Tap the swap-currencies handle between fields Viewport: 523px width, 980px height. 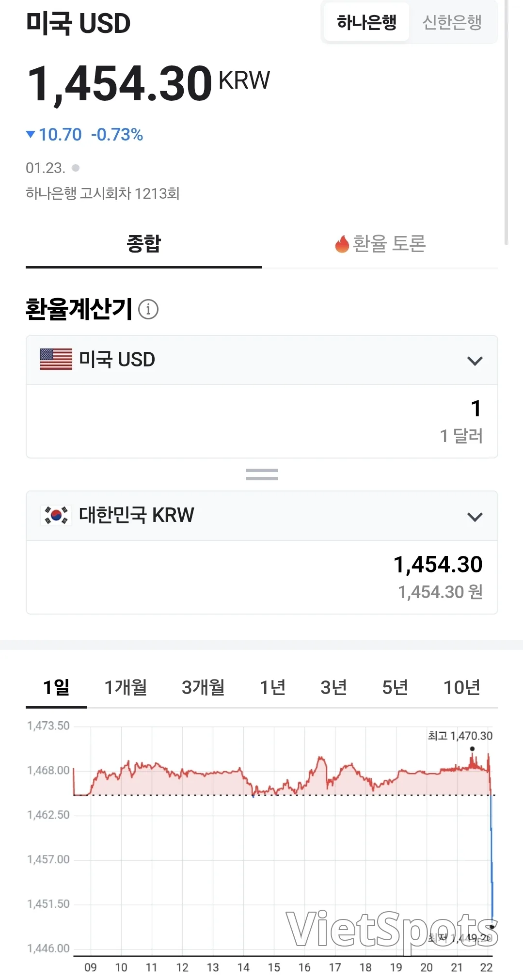tap(262, 474)
